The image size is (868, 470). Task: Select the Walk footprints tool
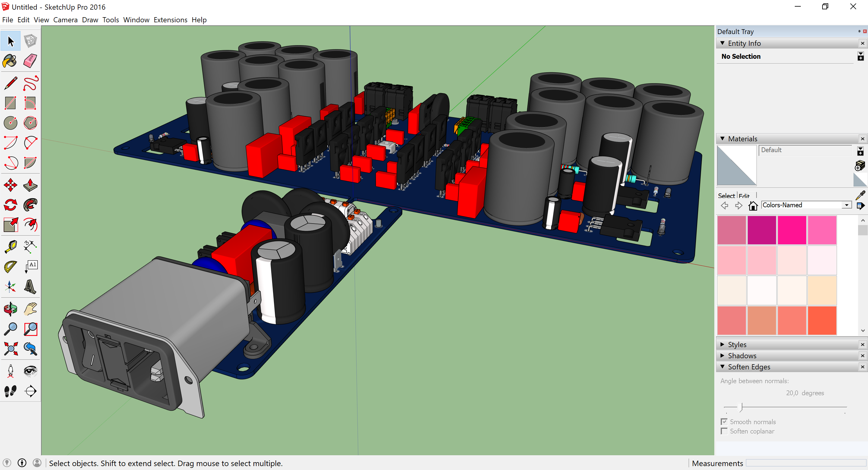coord(11,391)
